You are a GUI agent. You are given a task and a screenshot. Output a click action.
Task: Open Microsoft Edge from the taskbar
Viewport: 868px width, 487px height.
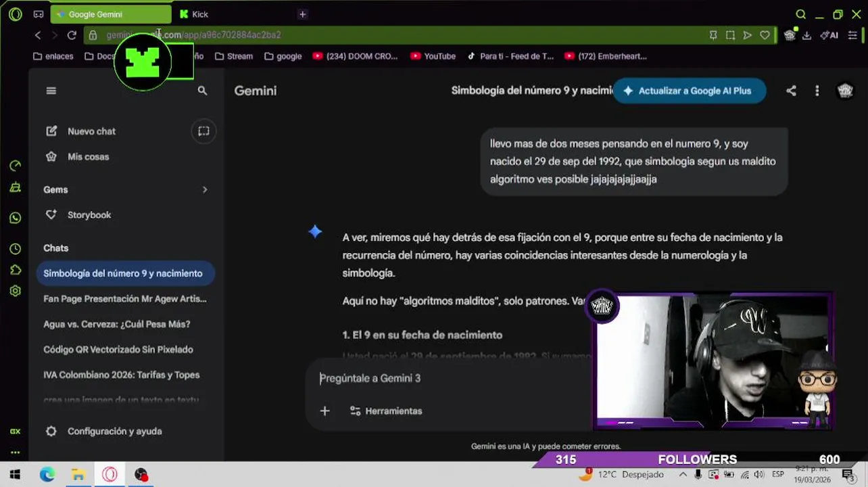(x=47, y=475)
